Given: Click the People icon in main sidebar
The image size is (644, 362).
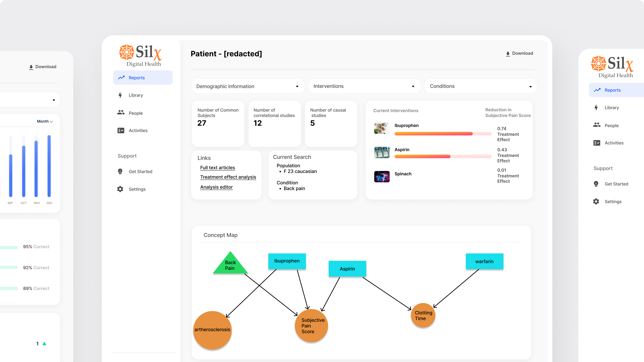Looking at the screenshot, I should pyautogui.click(x=121, y=113).
